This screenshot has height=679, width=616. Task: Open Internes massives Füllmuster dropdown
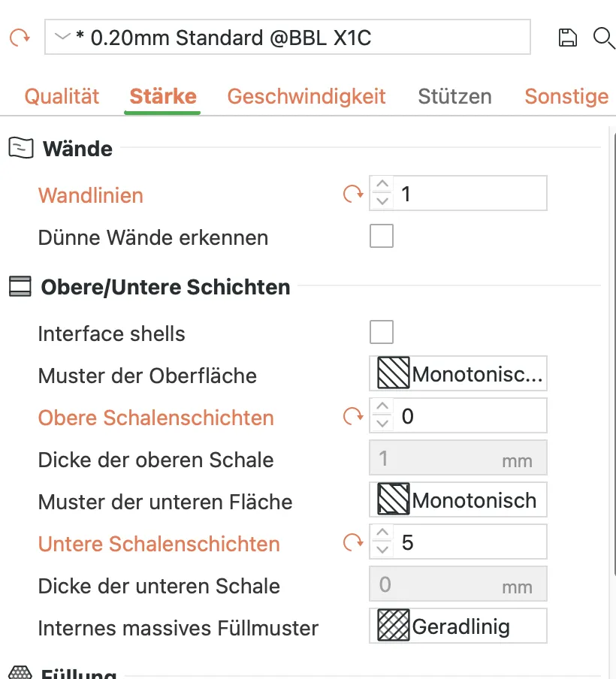458,626
